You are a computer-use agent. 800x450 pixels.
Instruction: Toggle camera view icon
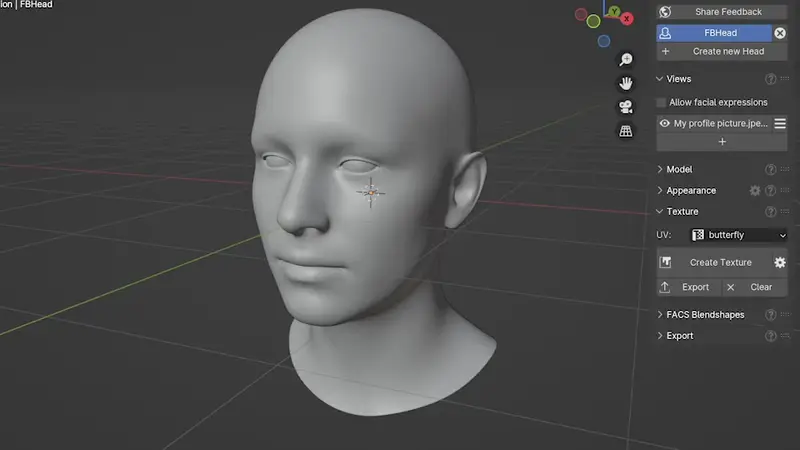[x=626, y=107]
